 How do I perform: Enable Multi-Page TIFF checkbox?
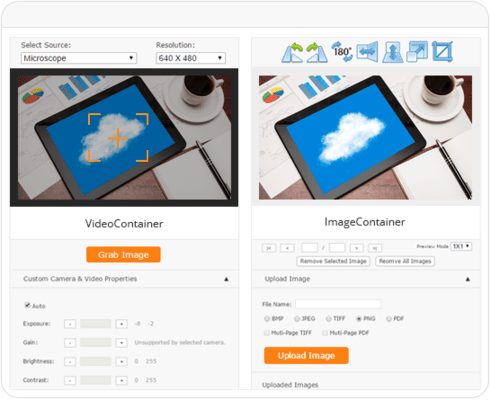[x=266, y=333]
